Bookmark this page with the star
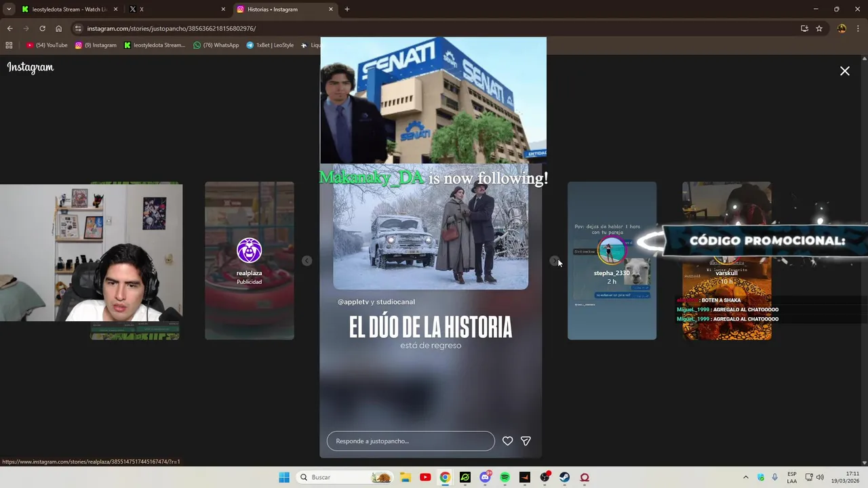Screen dimensions: 868x488 [x=819, y=28]
